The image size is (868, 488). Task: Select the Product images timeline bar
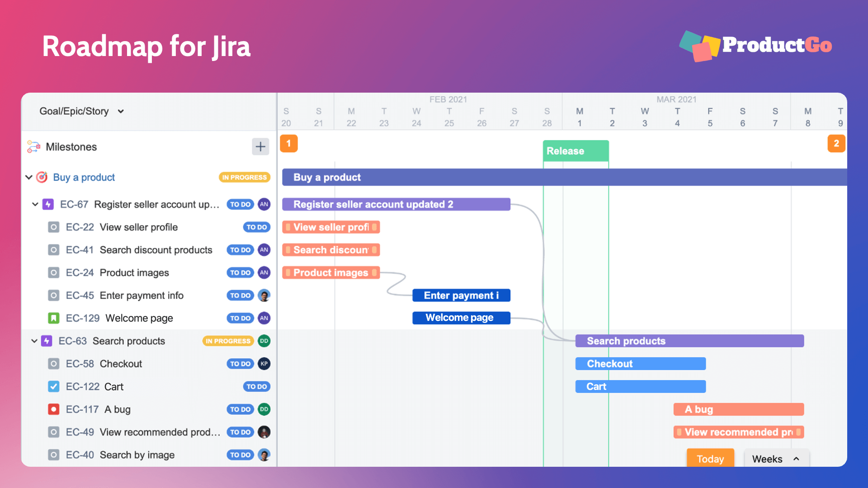pos(331,272)
